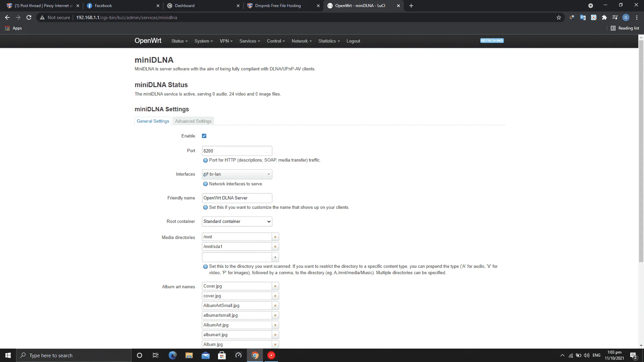Open Chrome three-dot menu
644x362 pixels.
pos(637,17)
